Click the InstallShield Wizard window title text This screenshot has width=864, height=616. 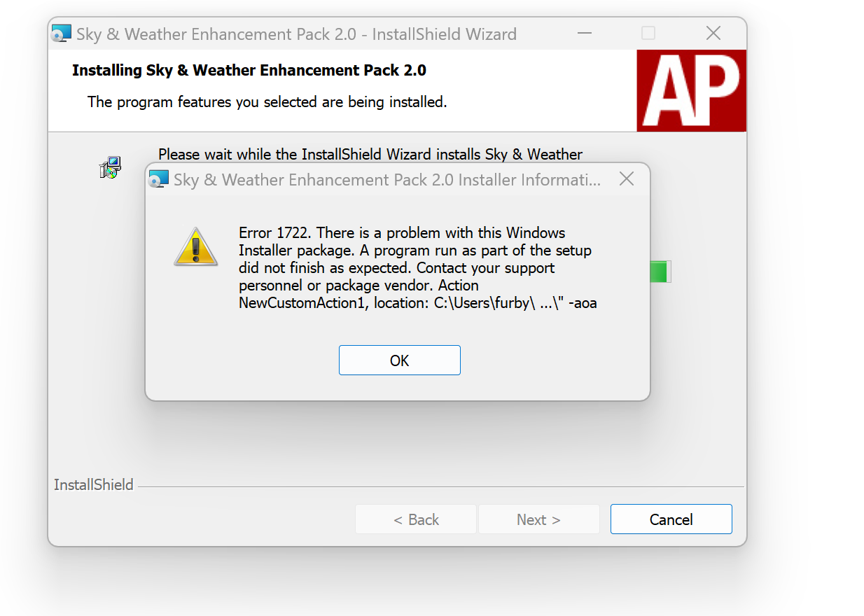click(297, 34)
